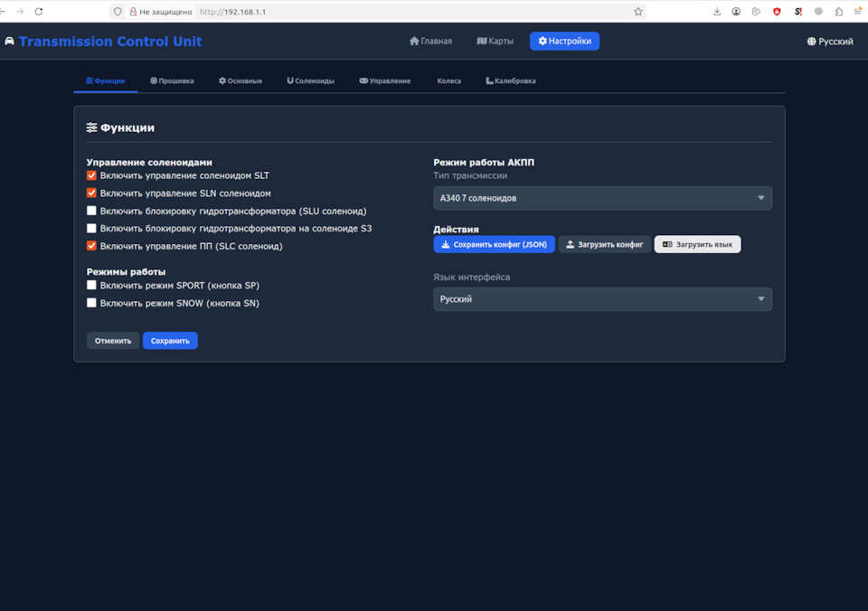This screenshot has height=611, width=868.
Task: Enable SPORT mode (кнопка SP)
Action: click(x=91, y=285)
